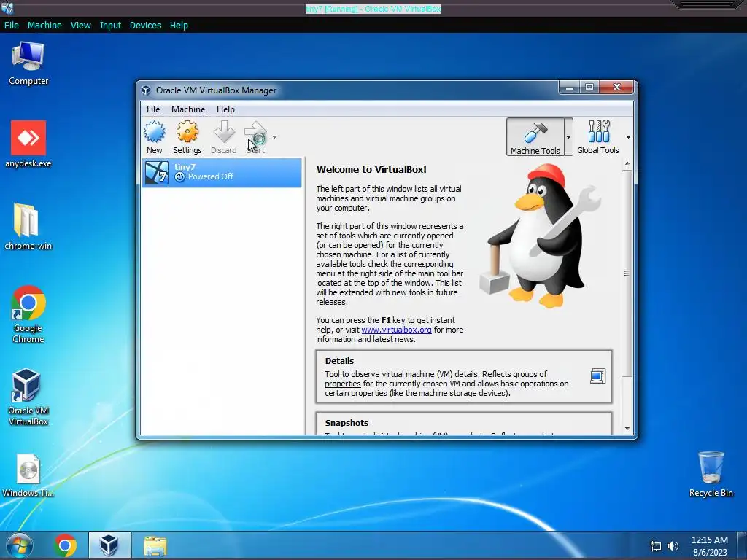Click the network tray icon

(x=656, y=546)
